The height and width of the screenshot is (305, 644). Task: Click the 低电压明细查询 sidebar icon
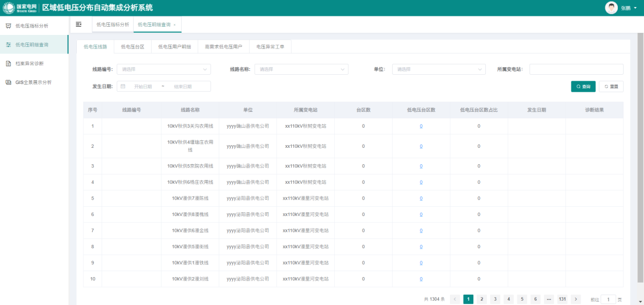click(8, 44)
